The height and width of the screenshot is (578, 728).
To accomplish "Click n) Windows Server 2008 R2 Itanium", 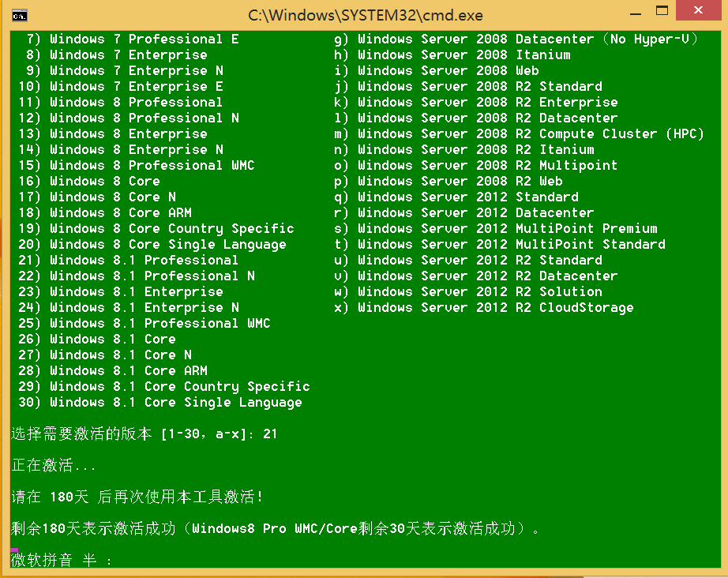I will (x=464, y=149).
